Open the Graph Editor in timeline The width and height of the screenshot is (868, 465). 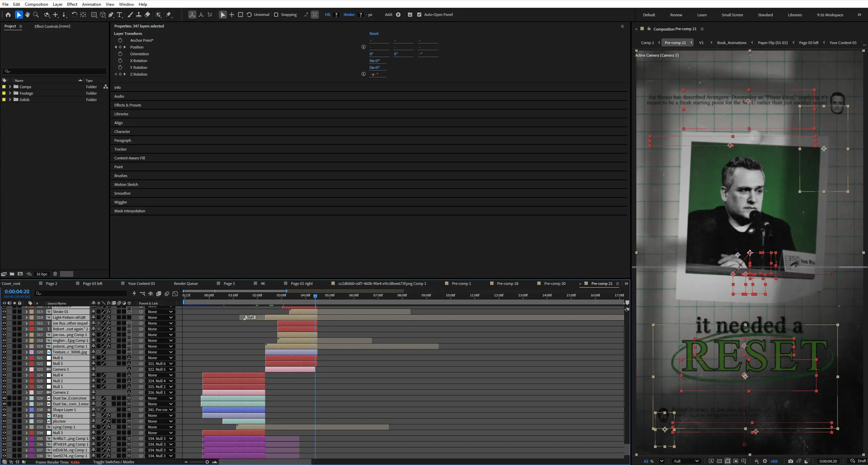tap(175, 294)
